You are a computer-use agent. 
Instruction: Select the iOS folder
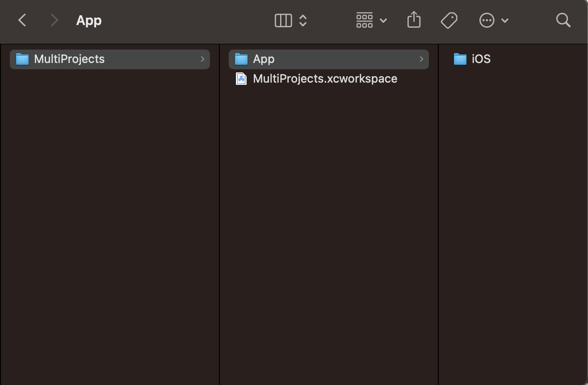(472, 59)
